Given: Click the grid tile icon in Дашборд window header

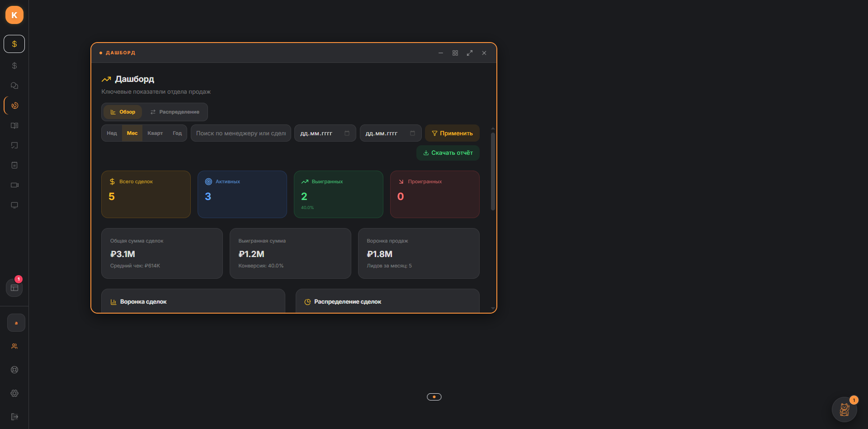Looking at the screenshot, I should 455,53.
